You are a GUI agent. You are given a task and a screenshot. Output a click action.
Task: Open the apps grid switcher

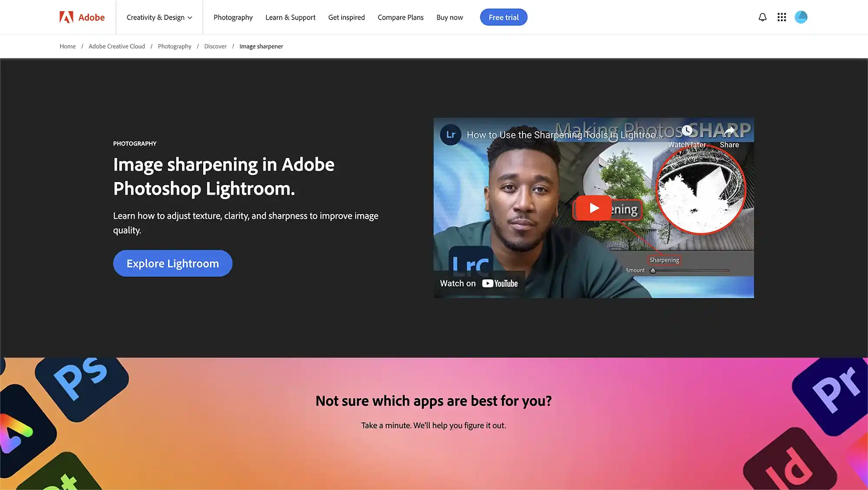[x=782, y=17]
